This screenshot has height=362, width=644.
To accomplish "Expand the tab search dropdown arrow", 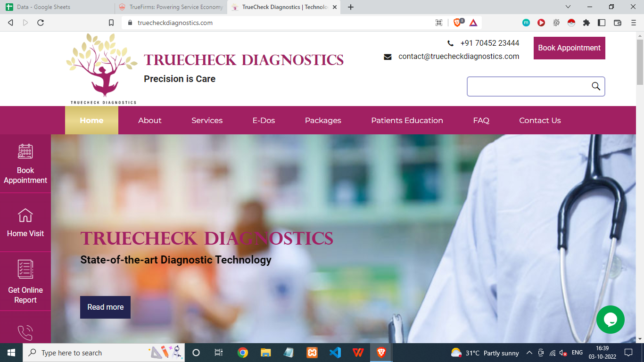I will [568, 7].
